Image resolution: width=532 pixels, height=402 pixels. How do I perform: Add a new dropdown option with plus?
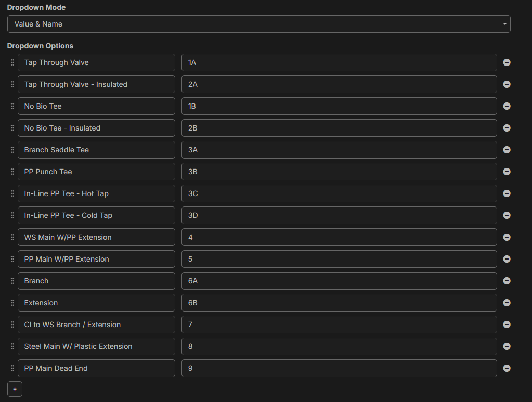pos(15,389)
